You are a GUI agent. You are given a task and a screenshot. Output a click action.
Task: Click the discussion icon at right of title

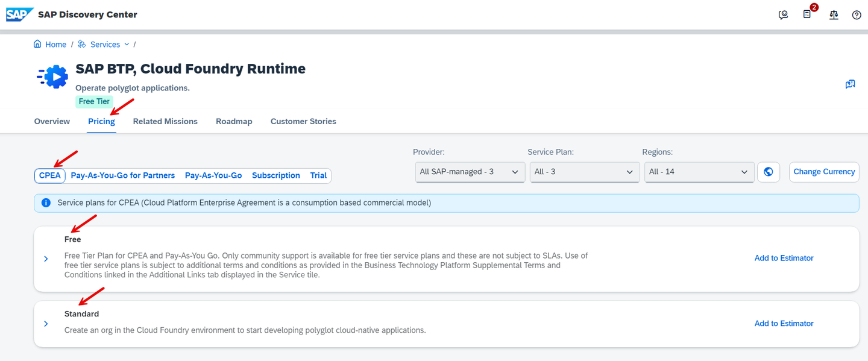pos(851,84)
